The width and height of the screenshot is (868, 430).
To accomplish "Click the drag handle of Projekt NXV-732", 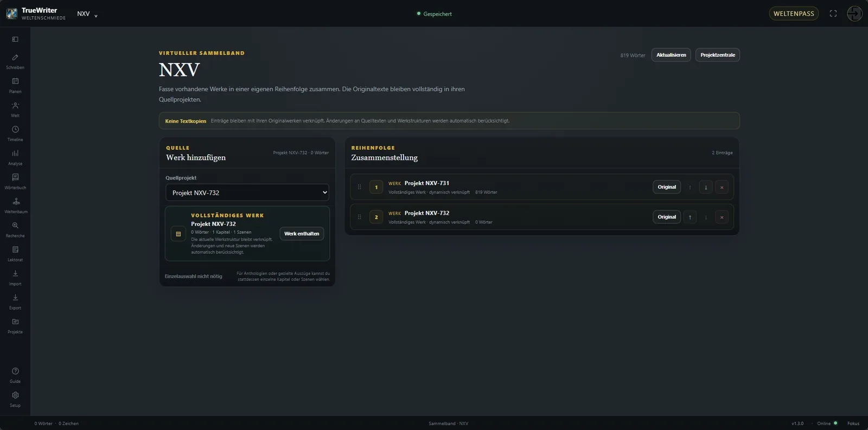I will [359, 217].
